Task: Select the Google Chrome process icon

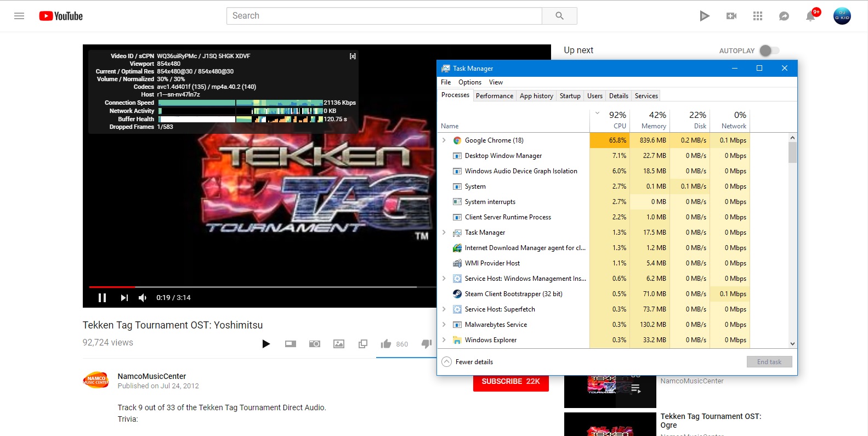Action: tap(457, 140)
